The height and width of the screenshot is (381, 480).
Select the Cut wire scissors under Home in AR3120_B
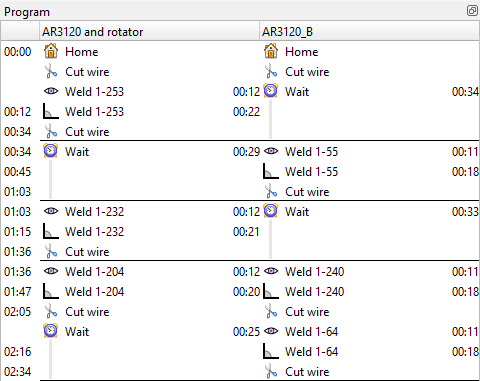(271, 71)
